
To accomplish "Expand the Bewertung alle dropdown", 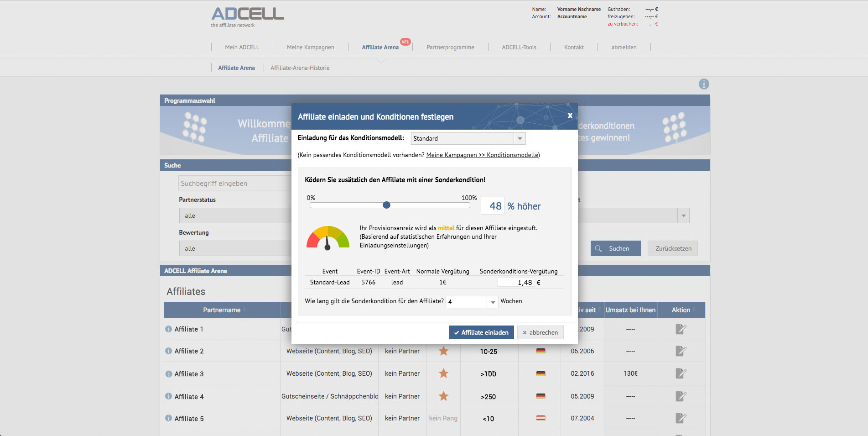I will pyautogui.click(x=235, y=248).
